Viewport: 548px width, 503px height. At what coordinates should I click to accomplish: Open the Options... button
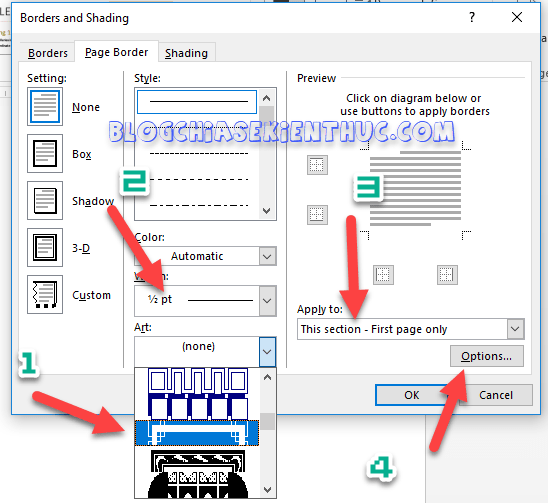click(486, 356)
